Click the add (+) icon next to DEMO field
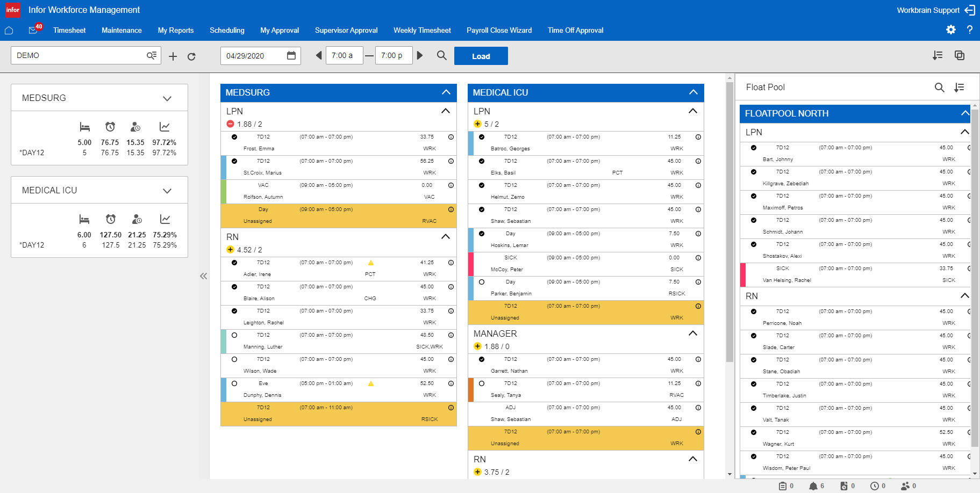 point(173,56)
